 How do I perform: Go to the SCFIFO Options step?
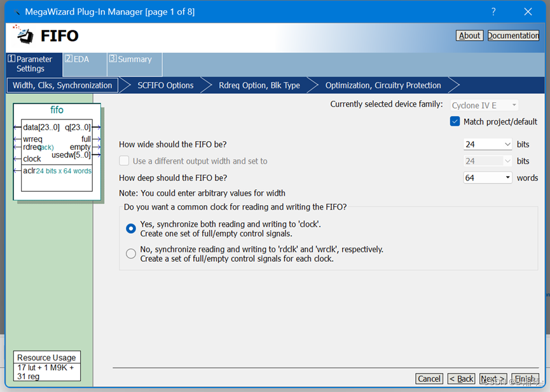pos(165,85)
